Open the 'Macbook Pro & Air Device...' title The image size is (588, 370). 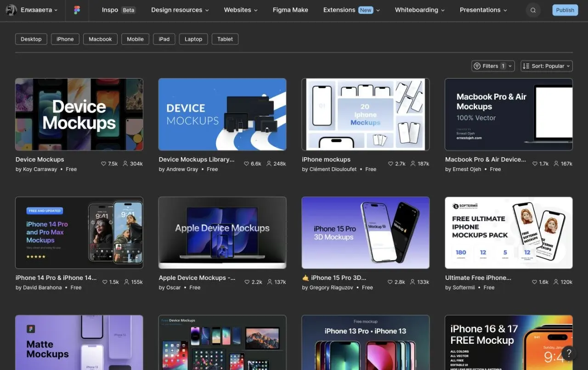coord(486,159)
